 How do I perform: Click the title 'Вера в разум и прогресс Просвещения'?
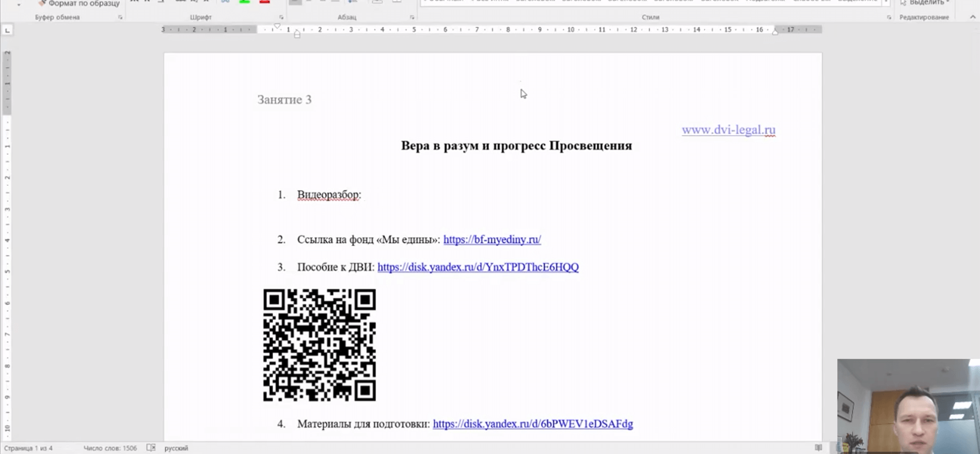tap(516, 145)
